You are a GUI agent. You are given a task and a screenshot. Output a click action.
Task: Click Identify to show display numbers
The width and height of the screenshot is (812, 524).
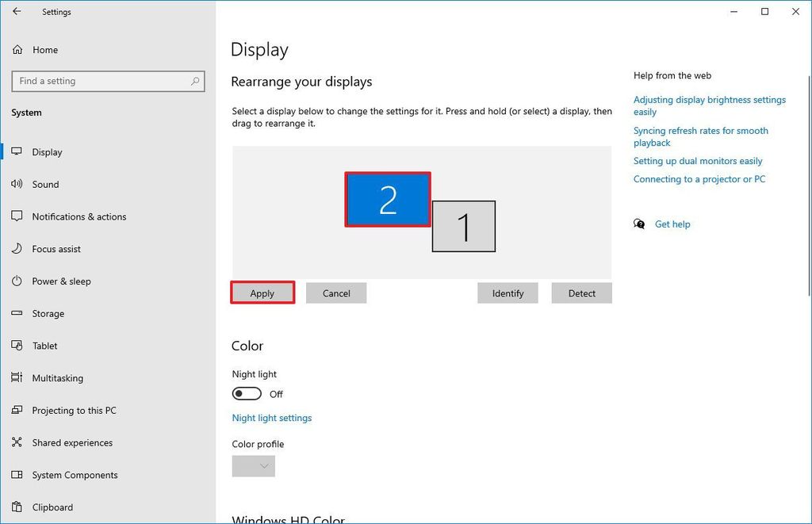pyautogui.click(x=507, y=293)
